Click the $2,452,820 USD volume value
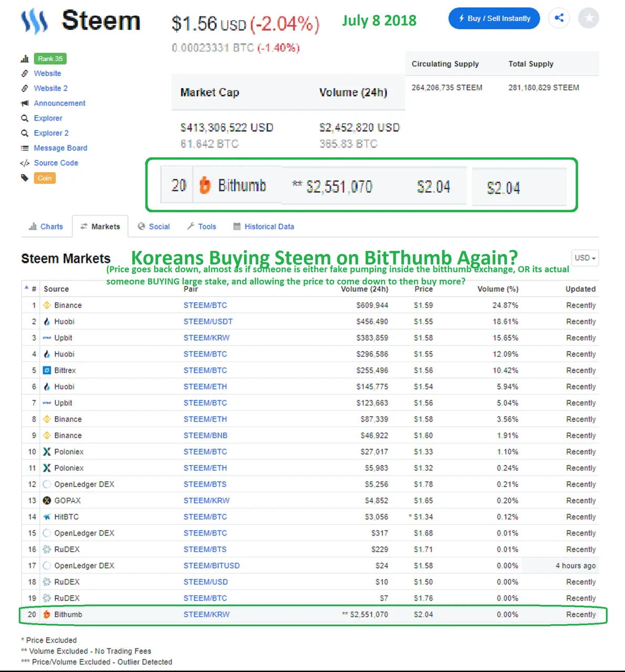 359,128
